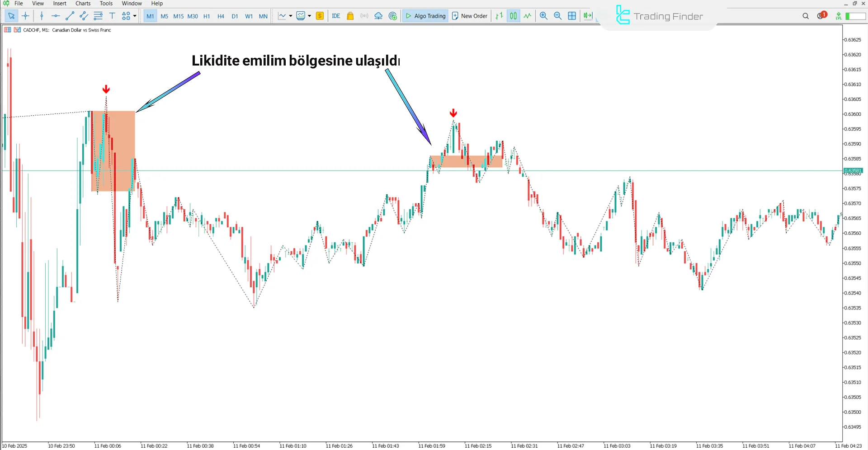The image size is (868, 450).
Task: Click the New Order button
Action: point(470,16)
